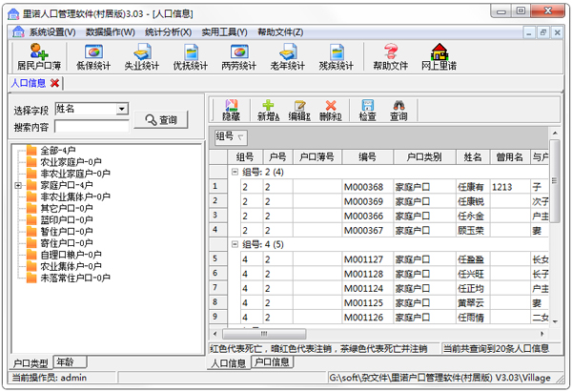Sort by the 户口类别 column header

pos(424,157)
